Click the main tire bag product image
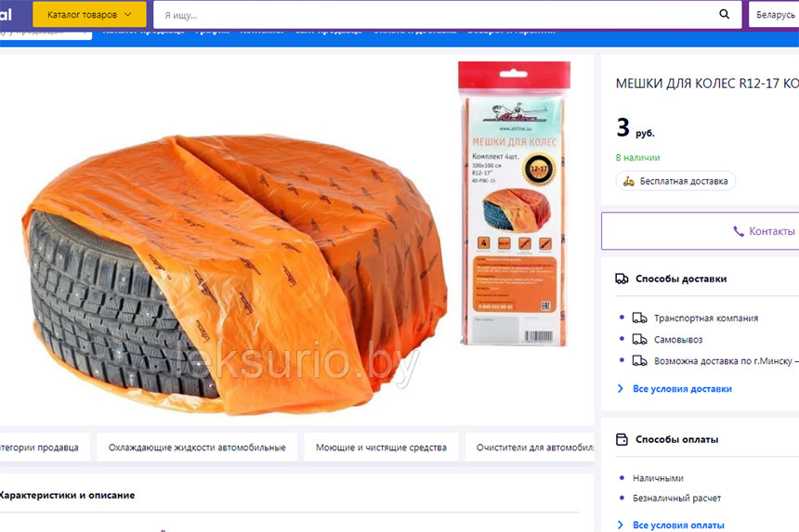Viewport: 799px width, 532px height. (234, 275)
